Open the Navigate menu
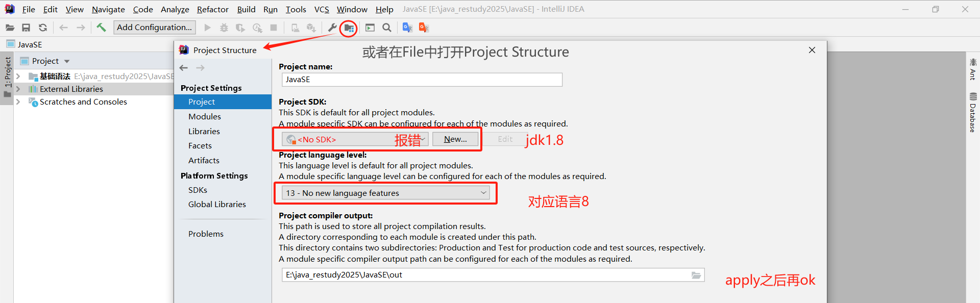 pos(108,9)
